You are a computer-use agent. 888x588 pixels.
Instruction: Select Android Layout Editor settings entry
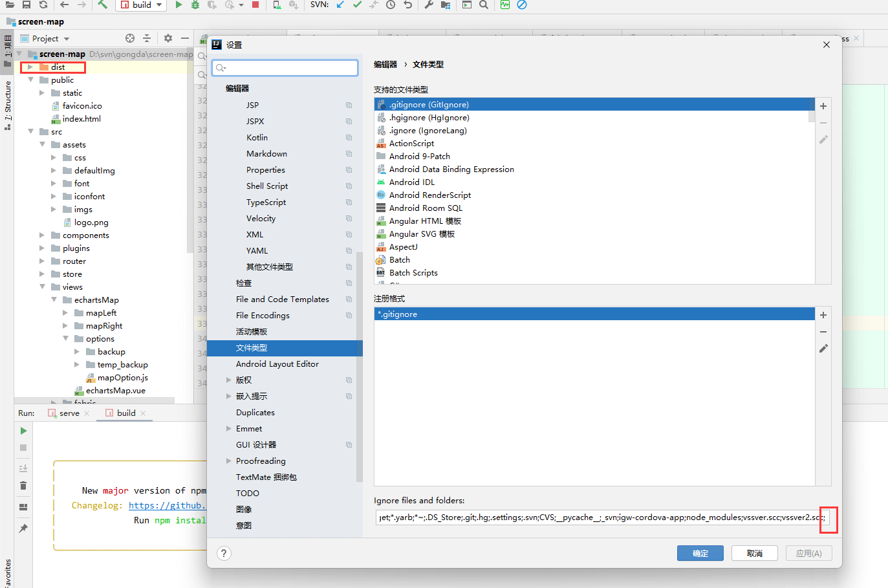coord(277,364)
